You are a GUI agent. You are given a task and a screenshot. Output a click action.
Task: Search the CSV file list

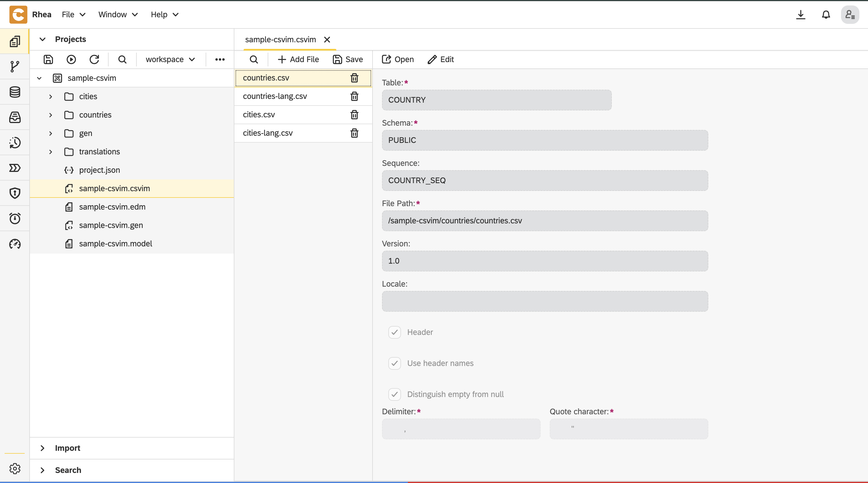[254, 59]
